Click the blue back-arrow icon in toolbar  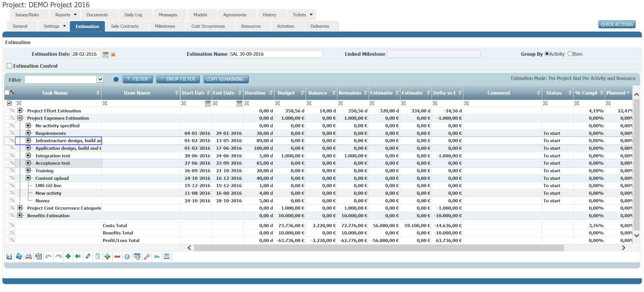(x=157, y=256)
